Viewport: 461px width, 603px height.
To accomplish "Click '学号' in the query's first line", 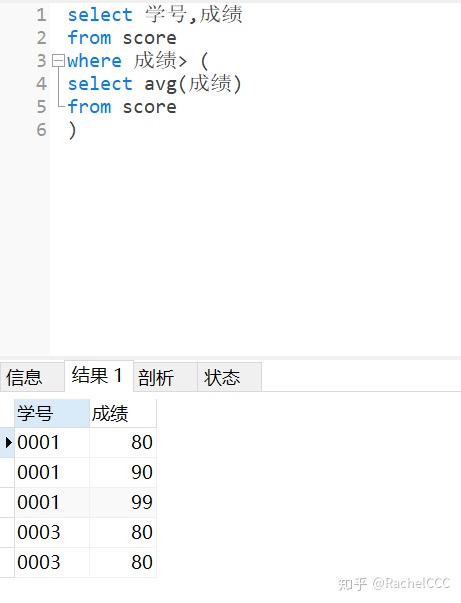I will tap(166, 15).
